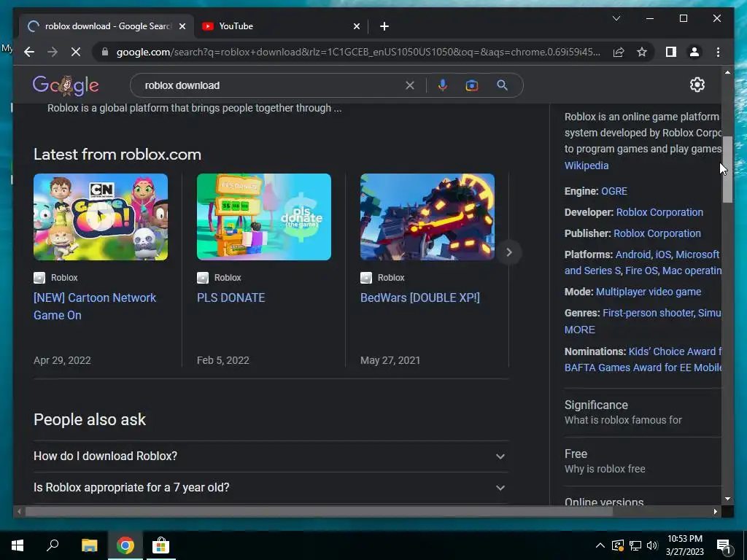
Task: Open the notification center
Action: 724,546
